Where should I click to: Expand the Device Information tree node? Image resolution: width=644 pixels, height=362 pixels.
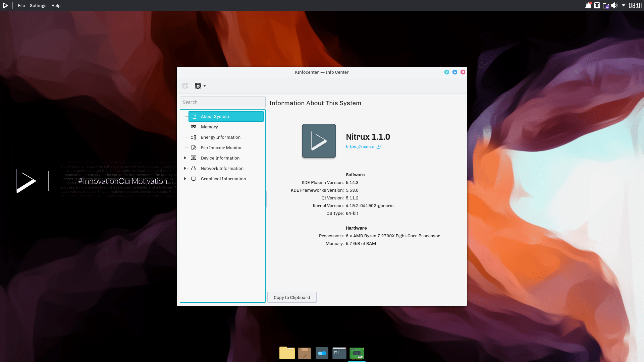point(185,158)
